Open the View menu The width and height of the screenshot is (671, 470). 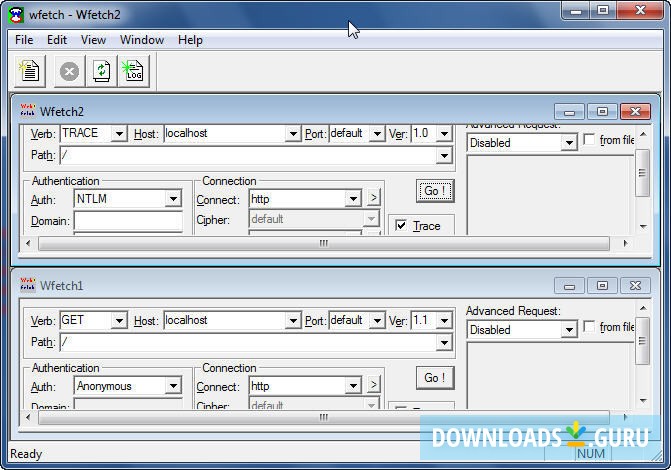93,40
